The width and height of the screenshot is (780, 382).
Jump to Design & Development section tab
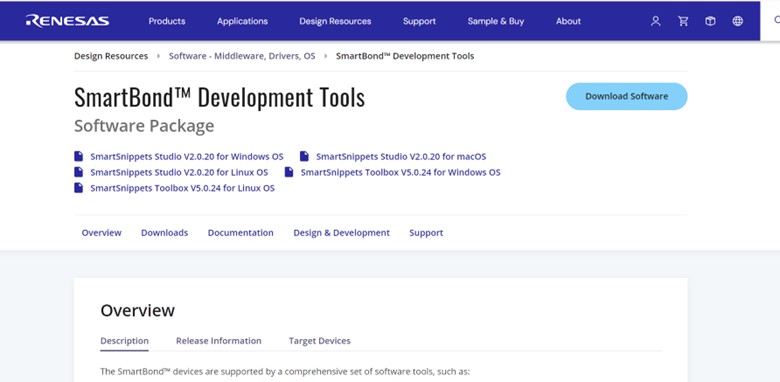click(x=342, y=233)
